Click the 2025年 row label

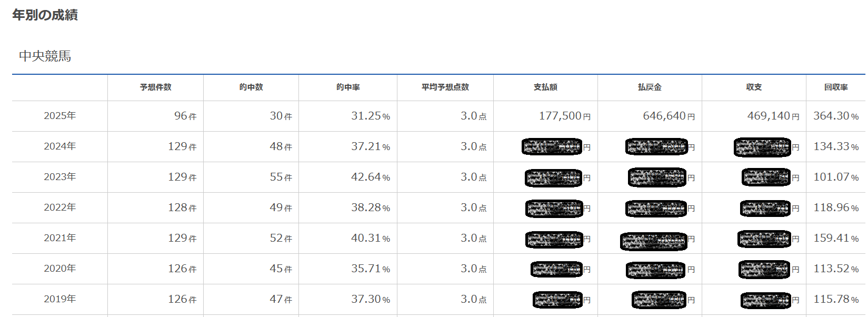[60, 116]
